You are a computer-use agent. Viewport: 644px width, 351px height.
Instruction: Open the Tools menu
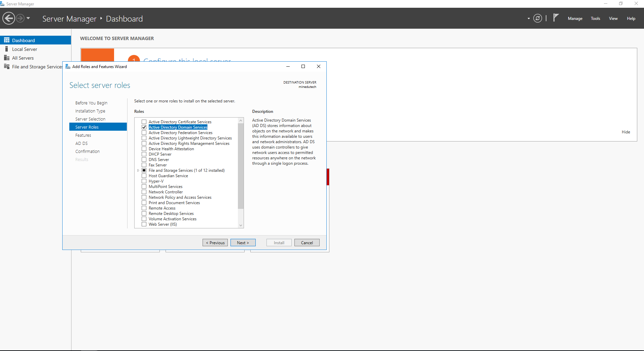(x=595, y=18)
